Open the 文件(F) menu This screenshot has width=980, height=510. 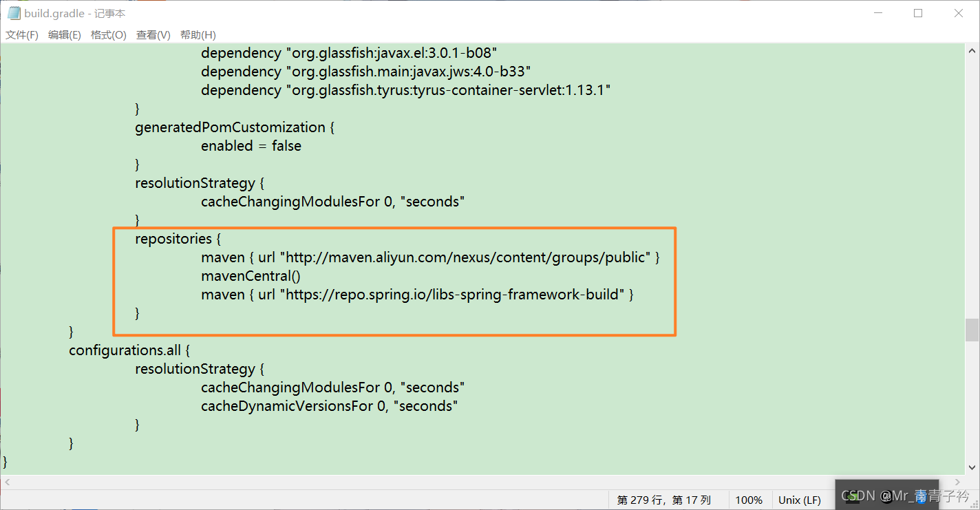click(x=22, y=35)
